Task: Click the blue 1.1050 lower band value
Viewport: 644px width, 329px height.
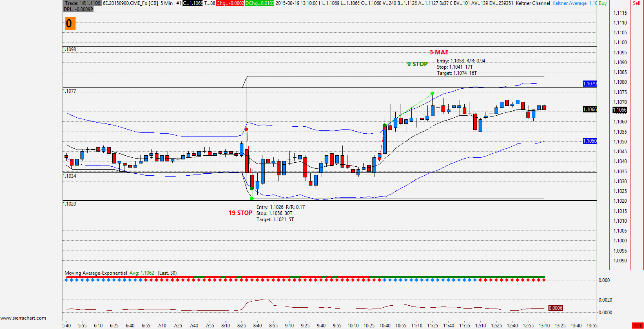Action: click(590, 141)
